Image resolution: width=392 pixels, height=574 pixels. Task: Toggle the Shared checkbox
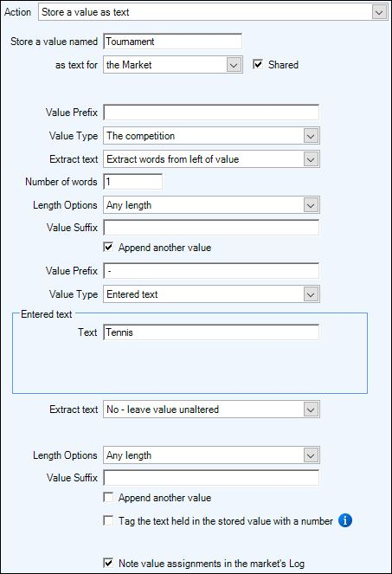point(258,64)
